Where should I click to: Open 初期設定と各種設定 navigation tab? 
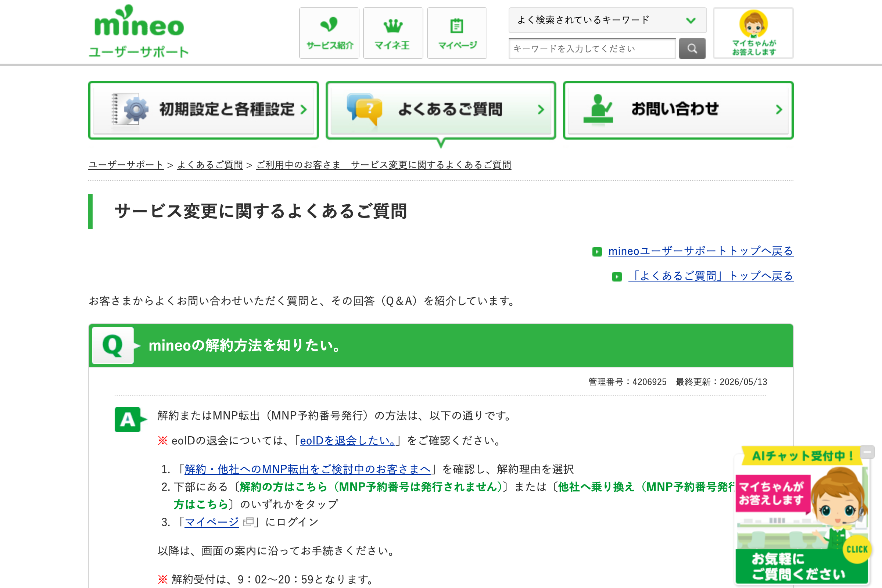tap(204, 110)
